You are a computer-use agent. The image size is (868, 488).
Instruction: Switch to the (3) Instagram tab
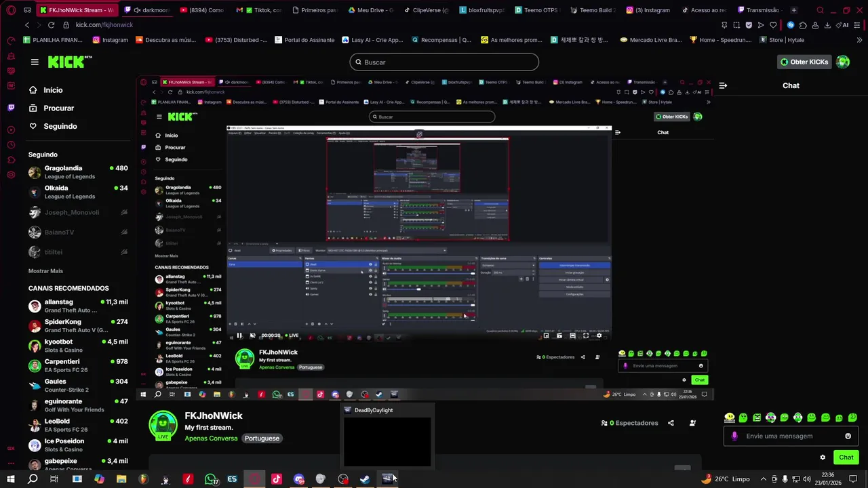pos(648,10)
